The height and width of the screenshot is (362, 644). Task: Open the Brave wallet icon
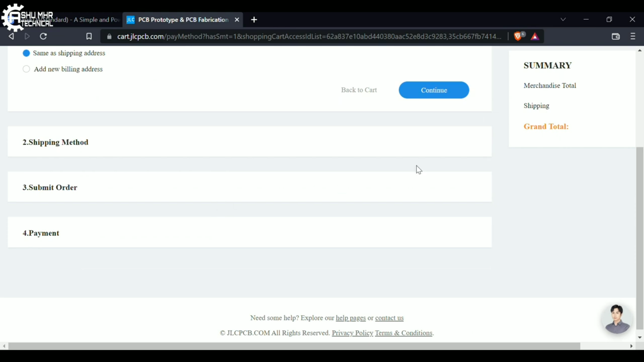click(616, 37)
